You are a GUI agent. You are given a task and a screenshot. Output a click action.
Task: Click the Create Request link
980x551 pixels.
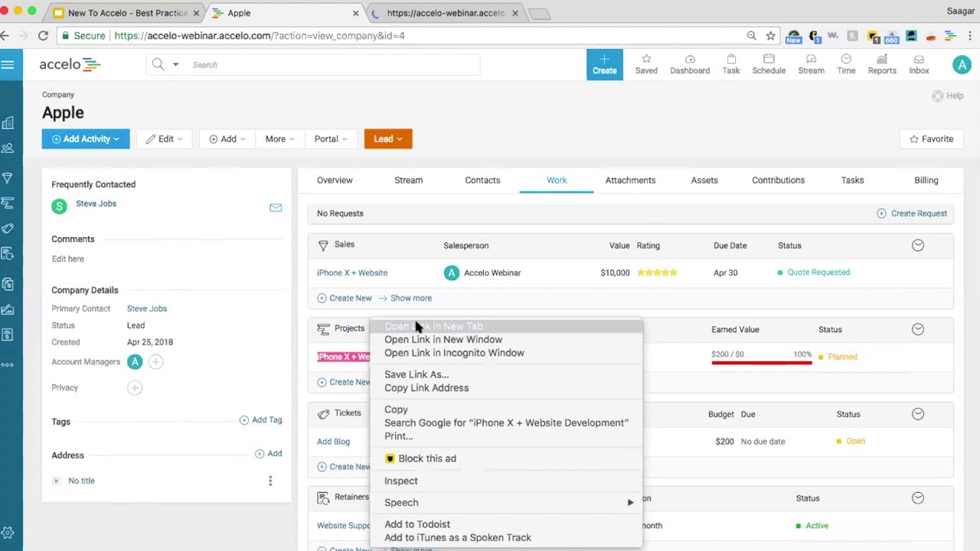tap(912, 214)
